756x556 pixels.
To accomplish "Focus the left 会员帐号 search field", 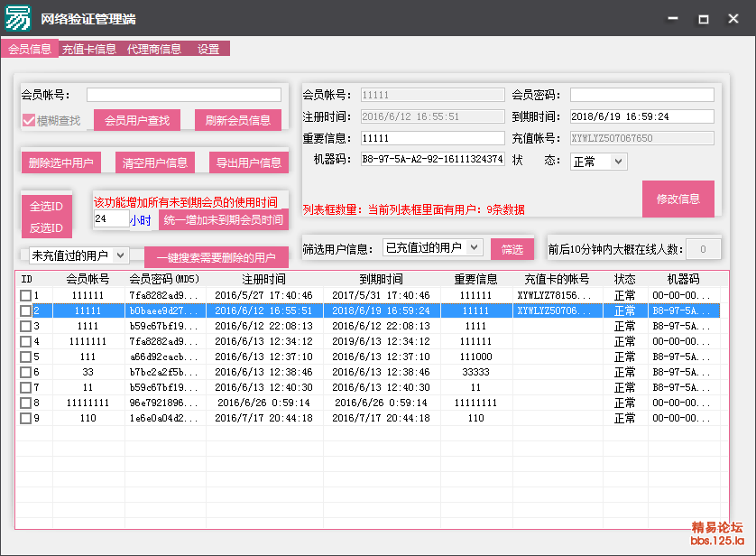I will click(x=184, y=95).
